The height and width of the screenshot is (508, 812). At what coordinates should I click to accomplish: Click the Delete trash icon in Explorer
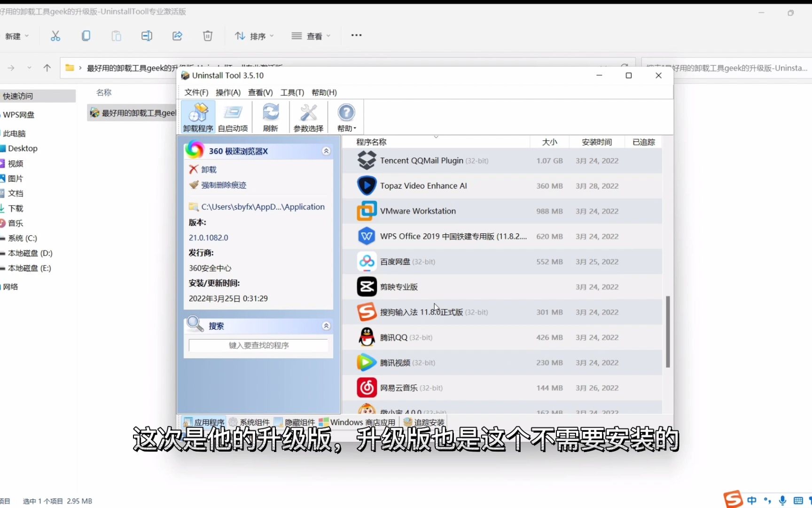point(208,36)
